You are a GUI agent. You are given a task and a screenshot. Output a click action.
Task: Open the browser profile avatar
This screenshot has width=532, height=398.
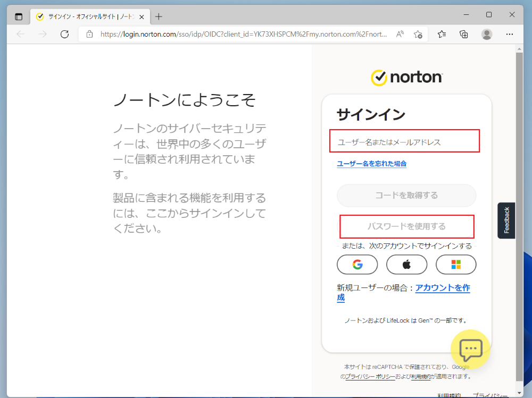(x=487, y=34)
